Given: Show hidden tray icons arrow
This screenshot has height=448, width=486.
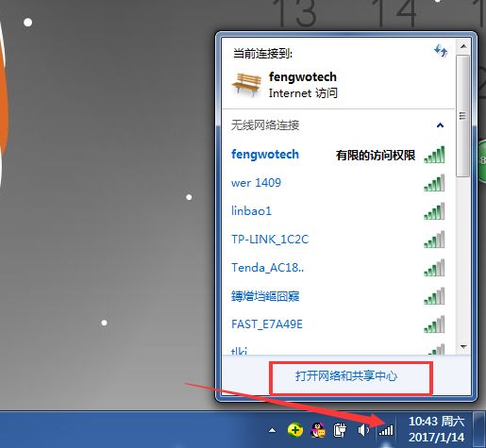Looking at the screenshot, I should [x=273, y=430].
